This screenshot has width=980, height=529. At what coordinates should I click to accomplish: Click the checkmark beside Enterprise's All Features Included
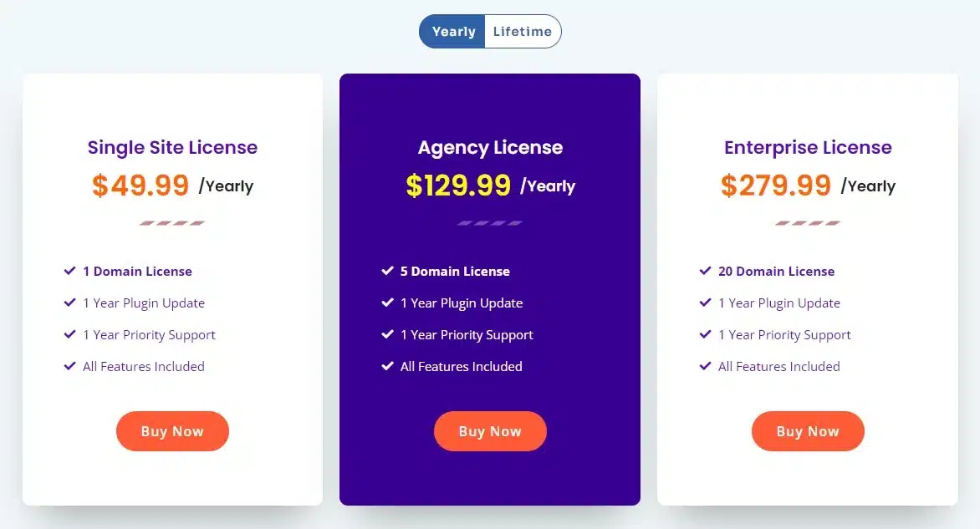point(706,366)
